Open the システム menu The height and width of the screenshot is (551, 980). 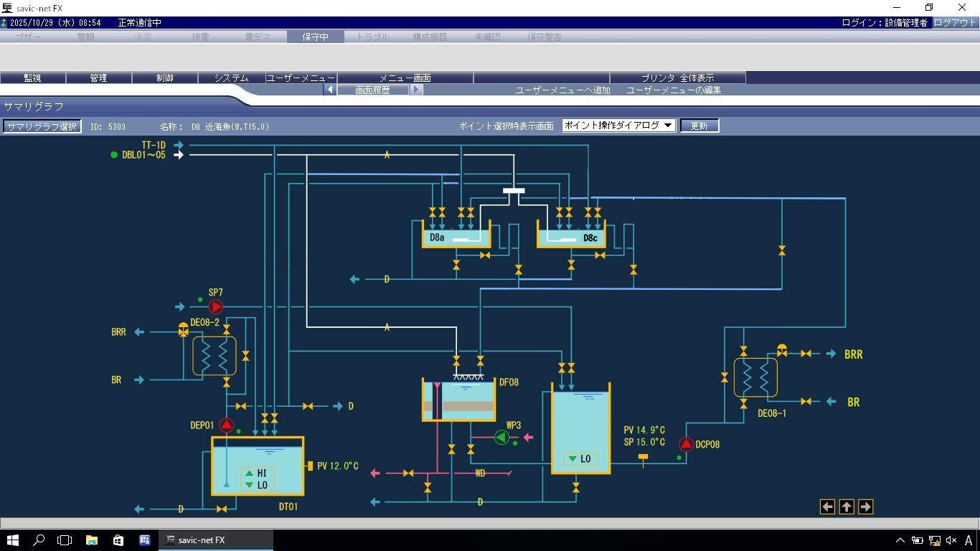tap(231, 77)
